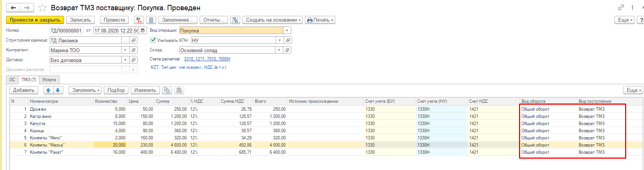644x170 pixels.
Task: Click the Номер input field
Action: (66, 31)
